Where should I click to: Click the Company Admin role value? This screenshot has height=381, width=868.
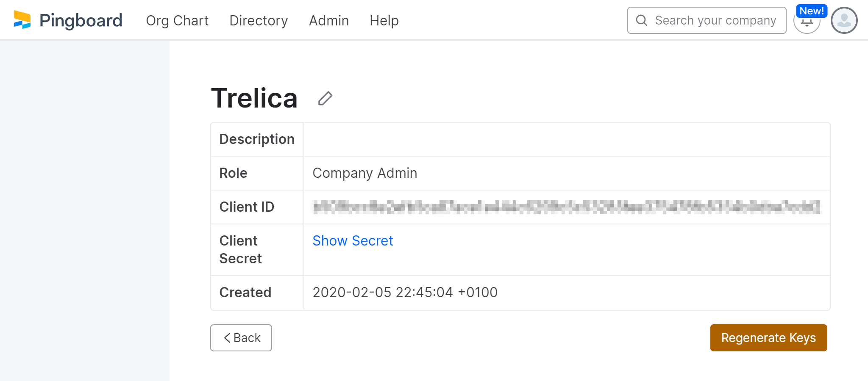(365, 173)
